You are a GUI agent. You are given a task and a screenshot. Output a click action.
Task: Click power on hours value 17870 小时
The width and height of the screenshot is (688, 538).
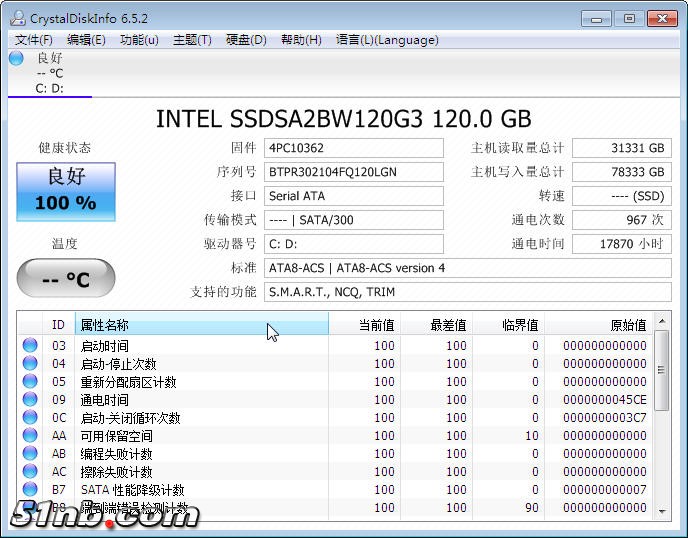[622, 244]
